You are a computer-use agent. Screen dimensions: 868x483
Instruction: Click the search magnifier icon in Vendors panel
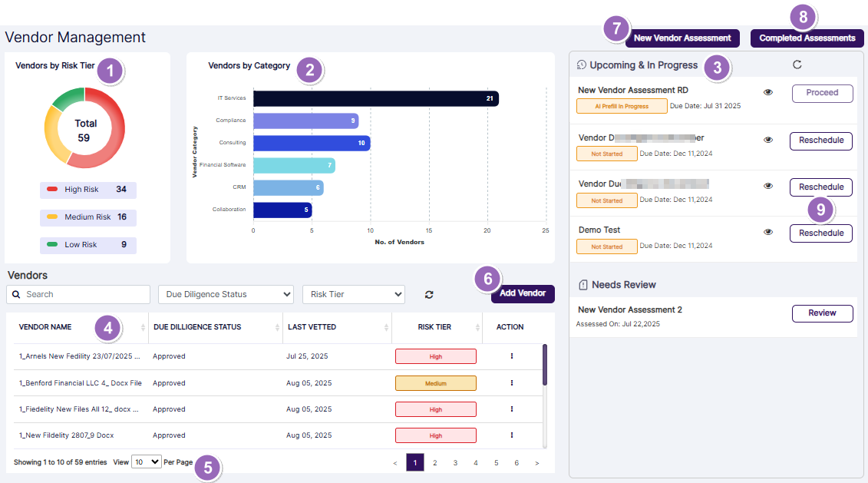(17, 294)
